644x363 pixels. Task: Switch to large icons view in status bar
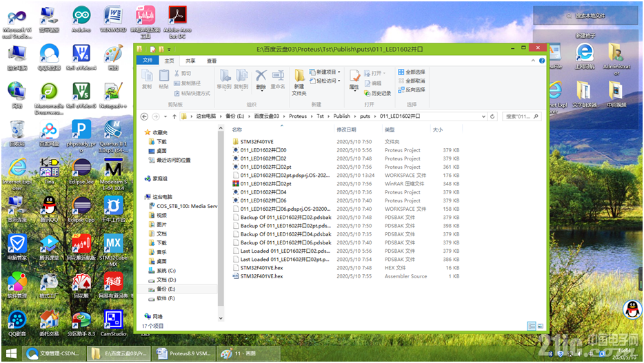pyautogui.click(x=541, y=326)
